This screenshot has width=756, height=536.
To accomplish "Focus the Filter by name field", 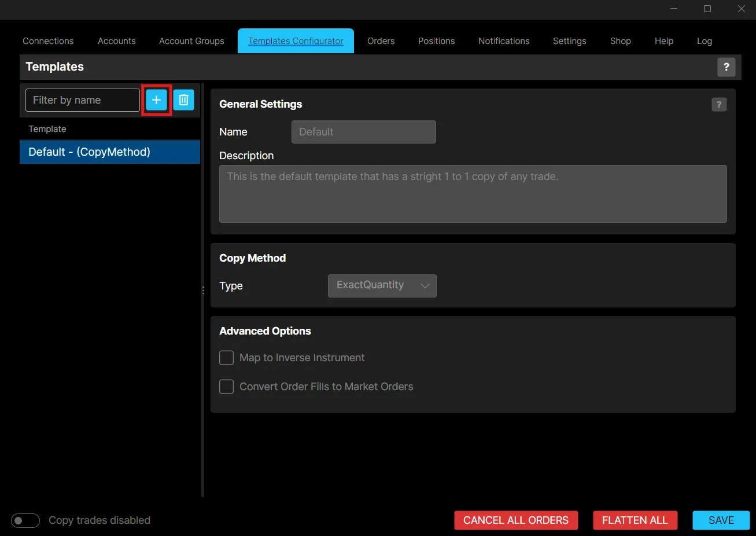I will pos(83,100).
